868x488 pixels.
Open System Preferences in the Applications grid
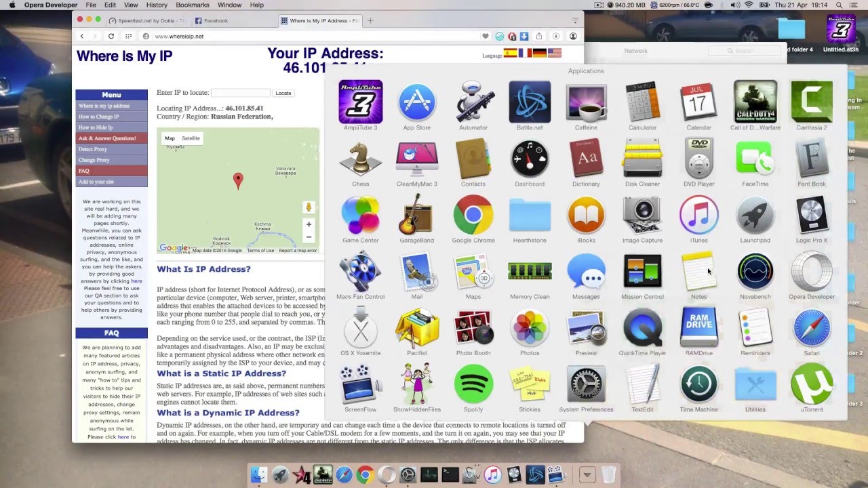click(586, 383)
